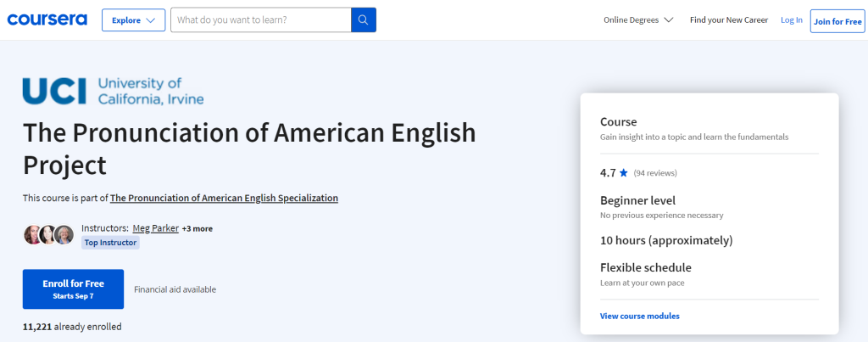The width and height of the screenshot is (868, 342).
Task: Click the Coursera logo
Action: [x=47, y=20]
